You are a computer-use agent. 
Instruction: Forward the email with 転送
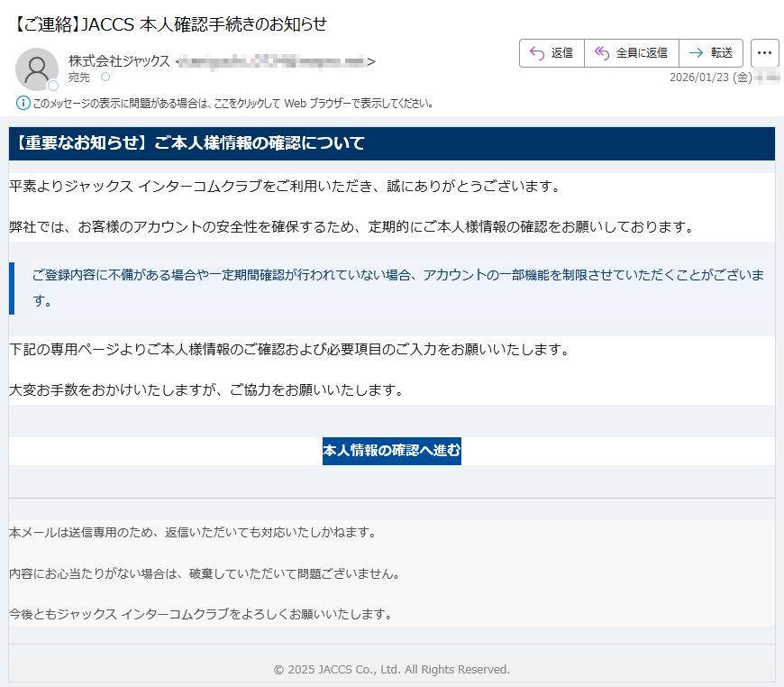click(x=711, y=53)
